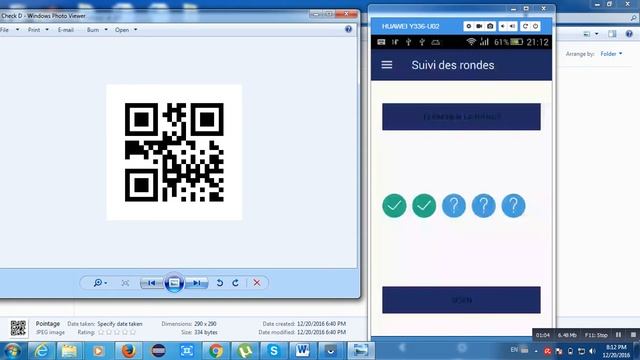Viewport: 640px width, 360px height.
Task: Click the Photo Viewer help icon
Action: (348, 29)
